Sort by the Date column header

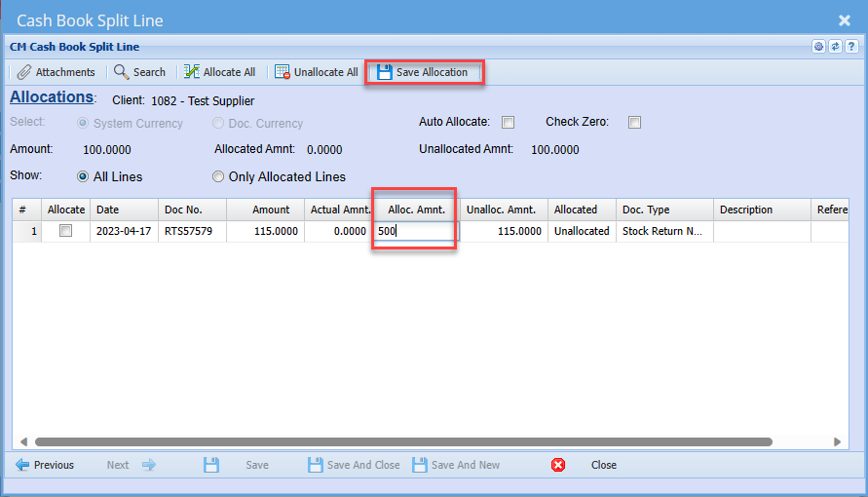124,210
